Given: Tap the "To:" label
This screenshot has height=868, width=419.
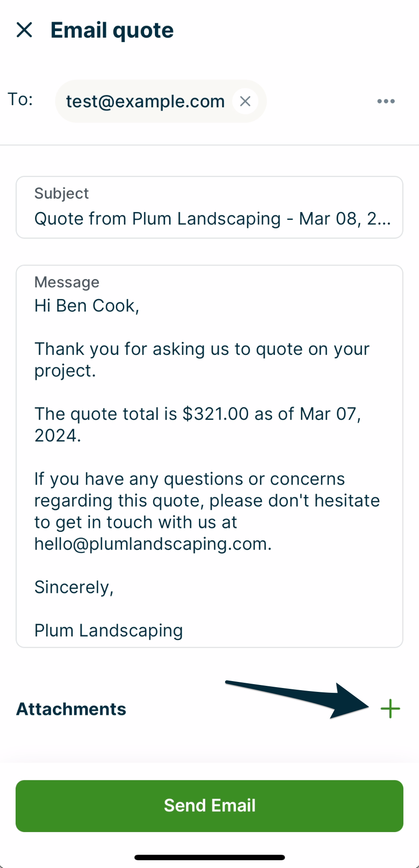Looking at the screenshot, I should [20, 100].
